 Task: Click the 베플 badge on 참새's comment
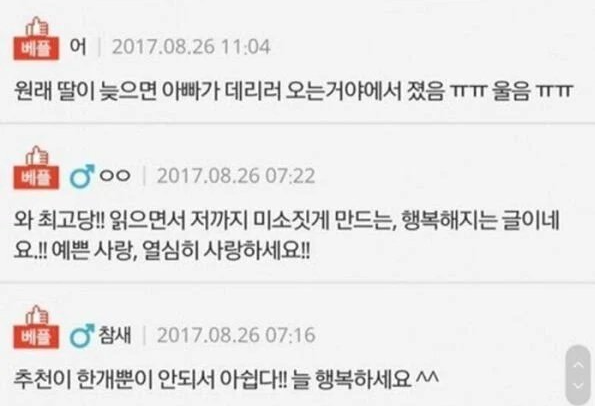click(x=36, y=337)
